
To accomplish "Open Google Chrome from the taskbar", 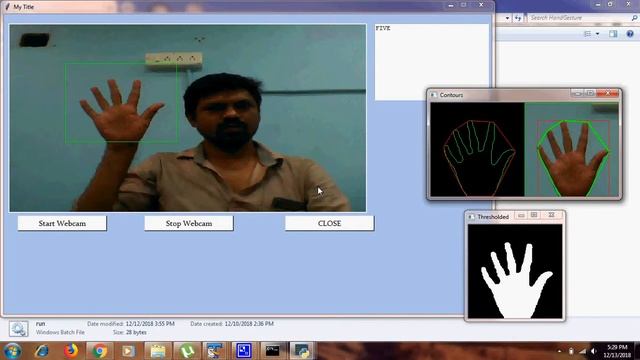I will point(99,351).
